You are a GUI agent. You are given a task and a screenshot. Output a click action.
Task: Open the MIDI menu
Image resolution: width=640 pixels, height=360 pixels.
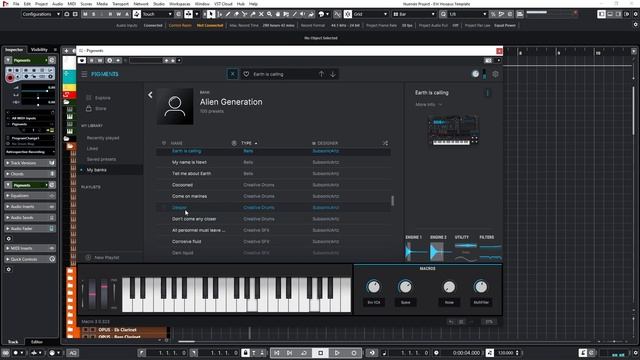pos(71,4)
